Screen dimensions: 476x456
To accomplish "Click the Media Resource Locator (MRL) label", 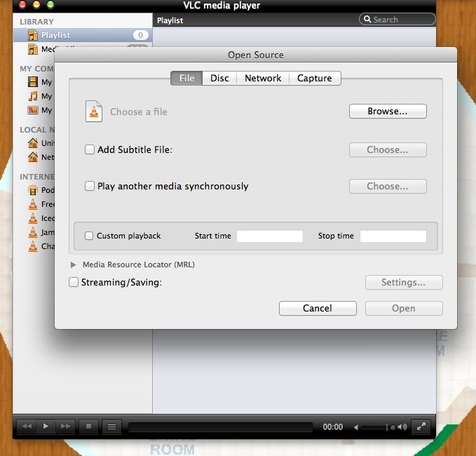I will click(139, 264).
